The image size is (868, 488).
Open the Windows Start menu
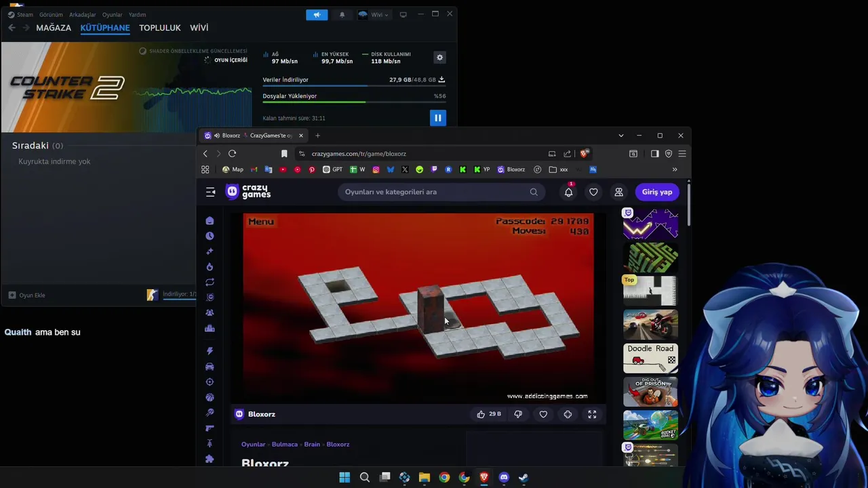(344, 477)
